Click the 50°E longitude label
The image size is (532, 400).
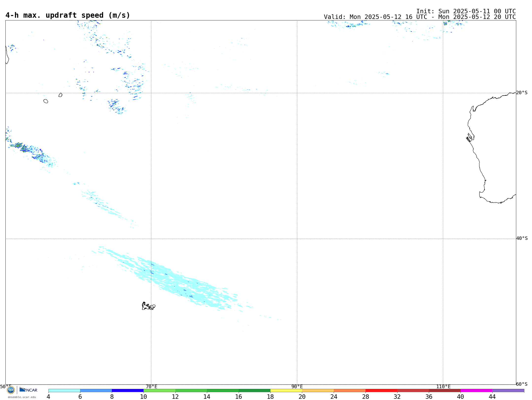(6, 386)
